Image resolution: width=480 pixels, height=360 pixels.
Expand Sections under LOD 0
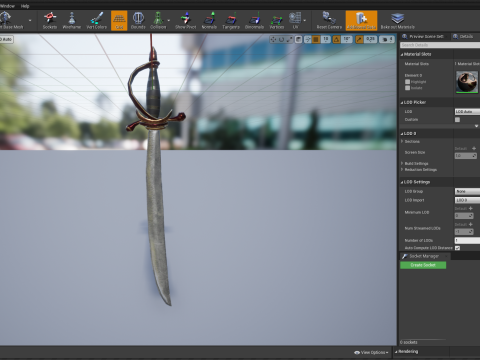coord(402,141)
